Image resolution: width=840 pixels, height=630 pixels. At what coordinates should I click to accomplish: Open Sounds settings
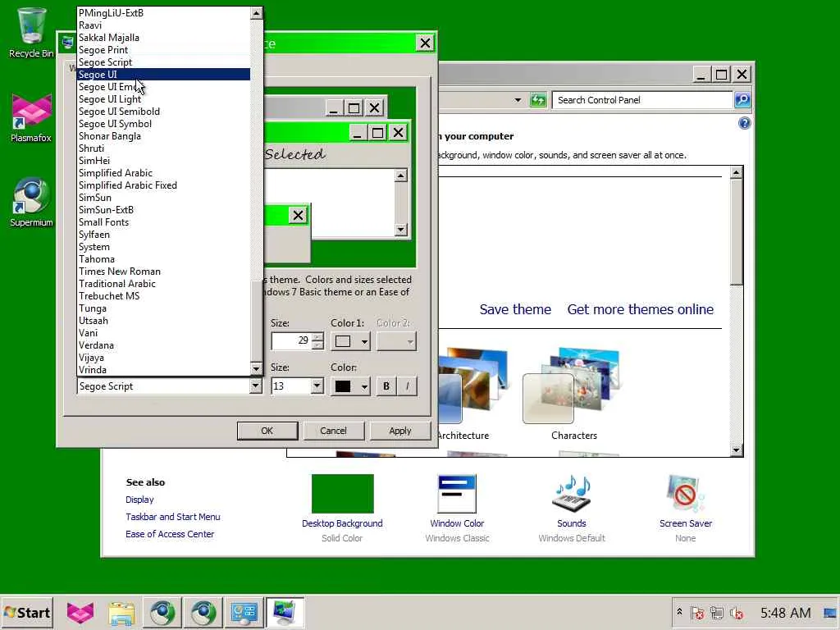(572, 509)
